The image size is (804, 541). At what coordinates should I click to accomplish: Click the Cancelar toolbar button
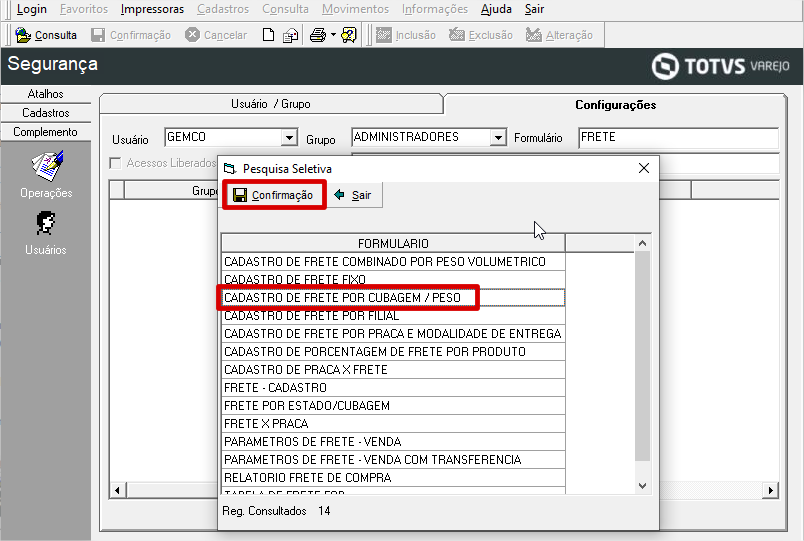216,35
